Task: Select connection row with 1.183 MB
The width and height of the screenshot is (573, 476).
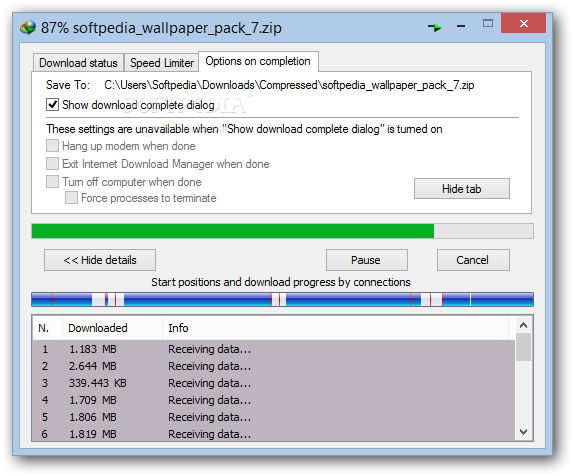Action: pyautogui.click(x=274, y=349)
